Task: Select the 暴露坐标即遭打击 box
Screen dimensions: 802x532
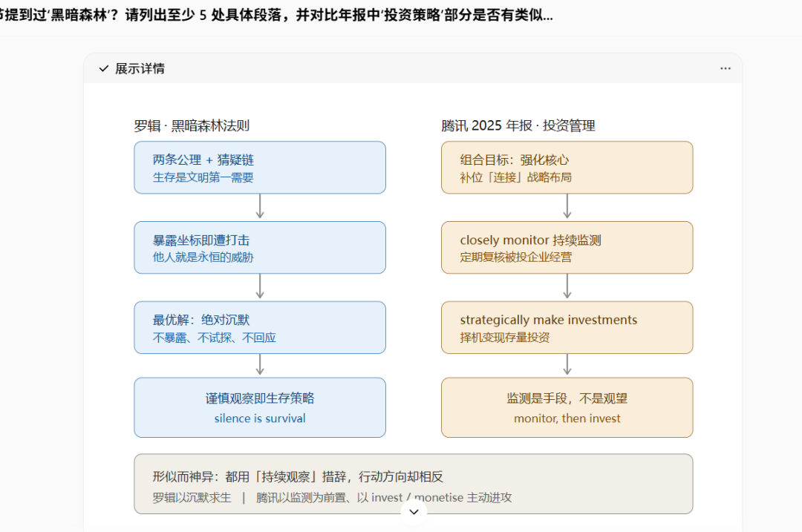Action: [260, 247]
